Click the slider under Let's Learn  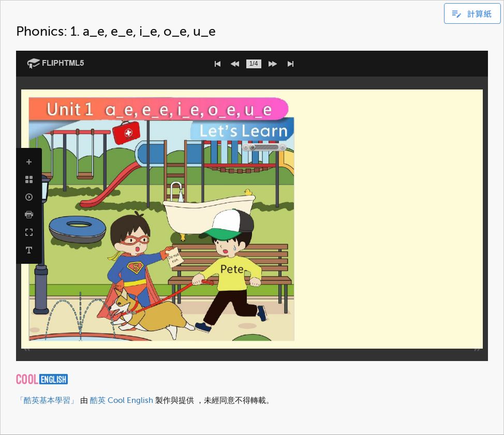(x=264, y=147)
